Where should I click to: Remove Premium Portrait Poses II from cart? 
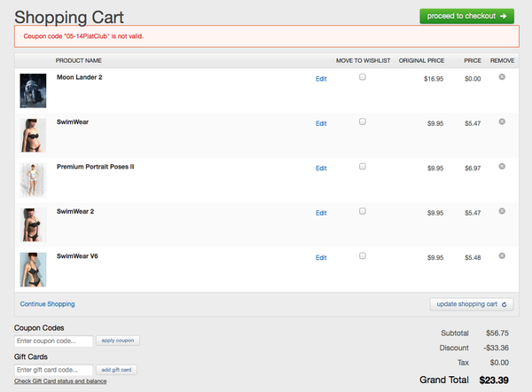(502, 166)
